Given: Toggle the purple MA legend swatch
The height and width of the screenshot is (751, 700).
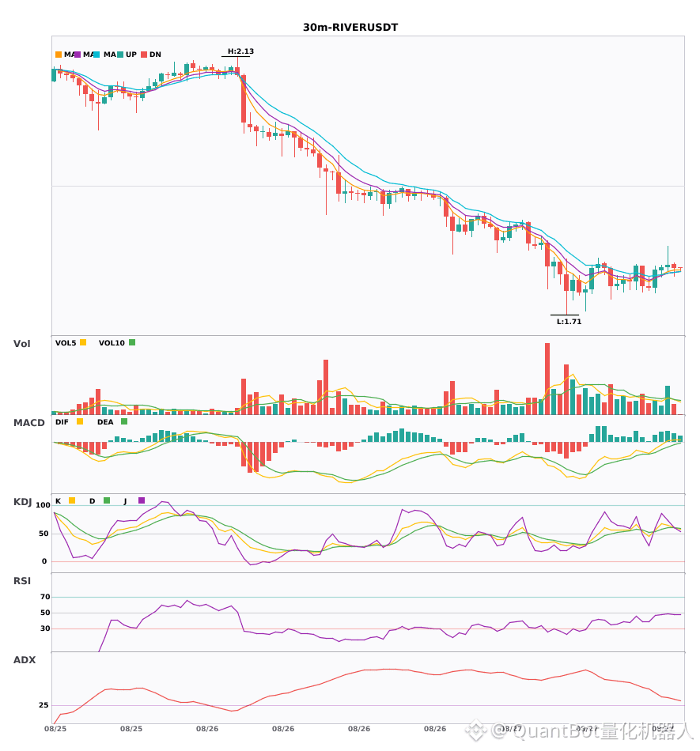Looking at the screenshot, I should click(x=78, y=55).
